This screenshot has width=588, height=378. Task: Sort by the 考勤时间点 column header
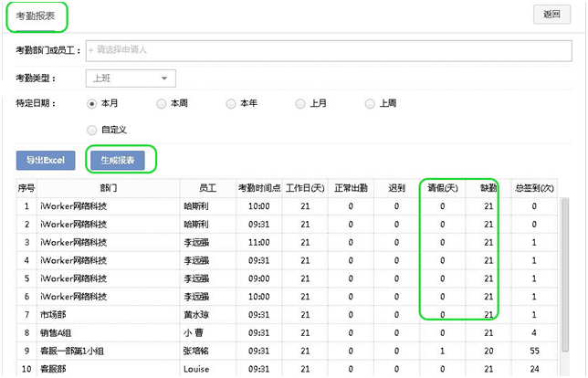click(x=258, y=188)
